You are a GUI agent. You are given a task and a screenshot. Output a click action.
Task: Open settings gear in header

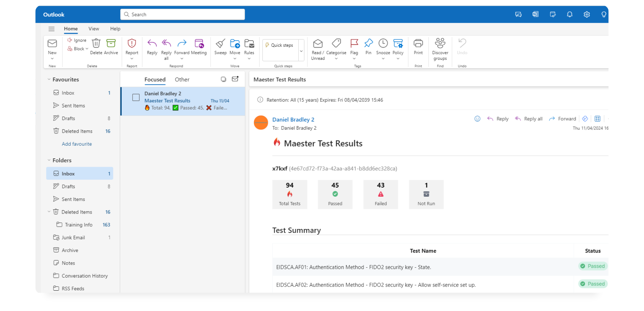coord(587,15)
